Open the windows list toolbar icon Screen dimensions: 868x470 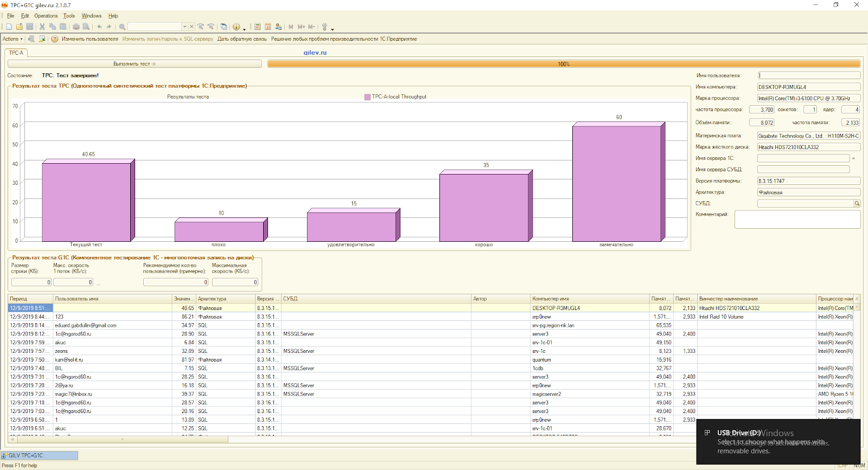[x=224, y=27]
